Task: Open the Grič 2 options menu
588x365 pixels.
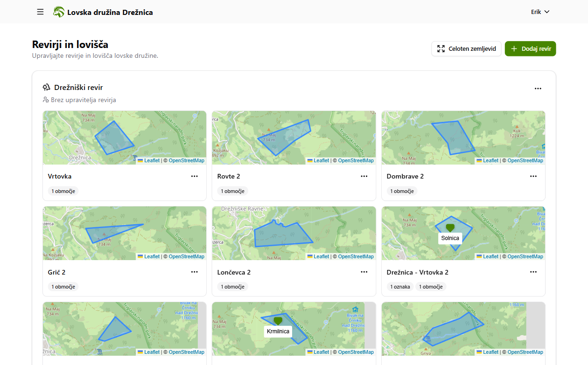Action: 194,272
